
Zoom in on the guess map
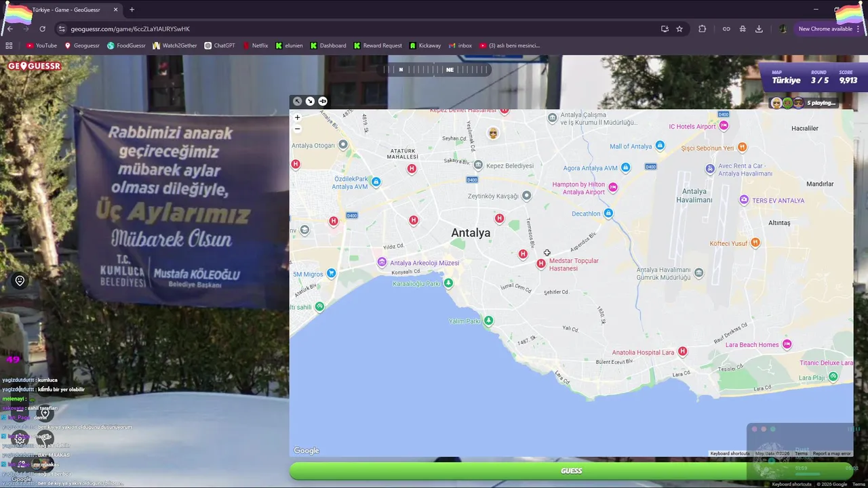point(297,117)
